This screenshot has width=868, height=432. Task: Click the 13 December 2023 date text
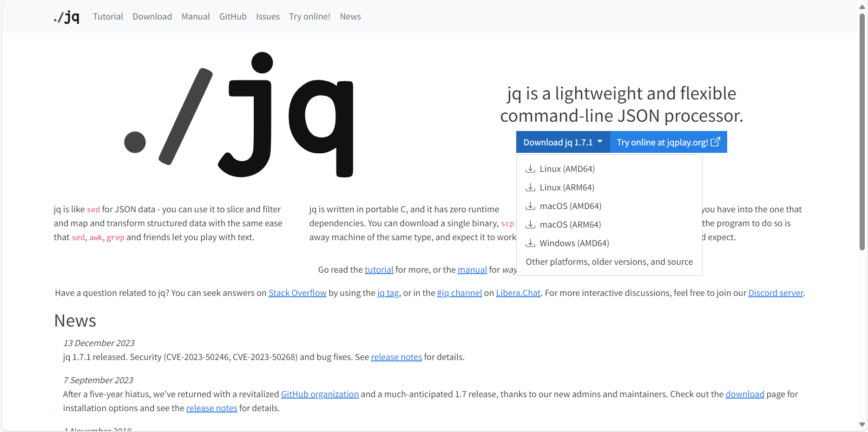(99, 343)
